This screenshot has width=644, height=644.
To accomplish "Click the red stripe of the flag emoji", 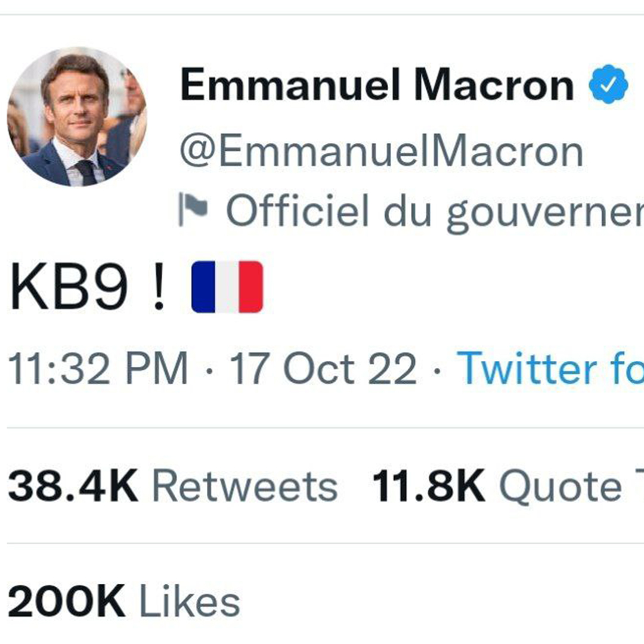I will [251, 287].
